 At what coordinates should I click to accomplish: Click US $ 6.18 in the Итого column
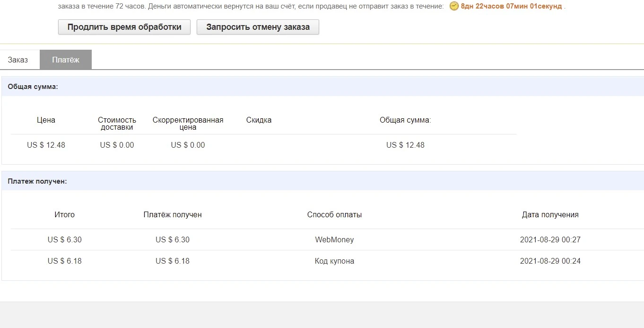(64, 261)
